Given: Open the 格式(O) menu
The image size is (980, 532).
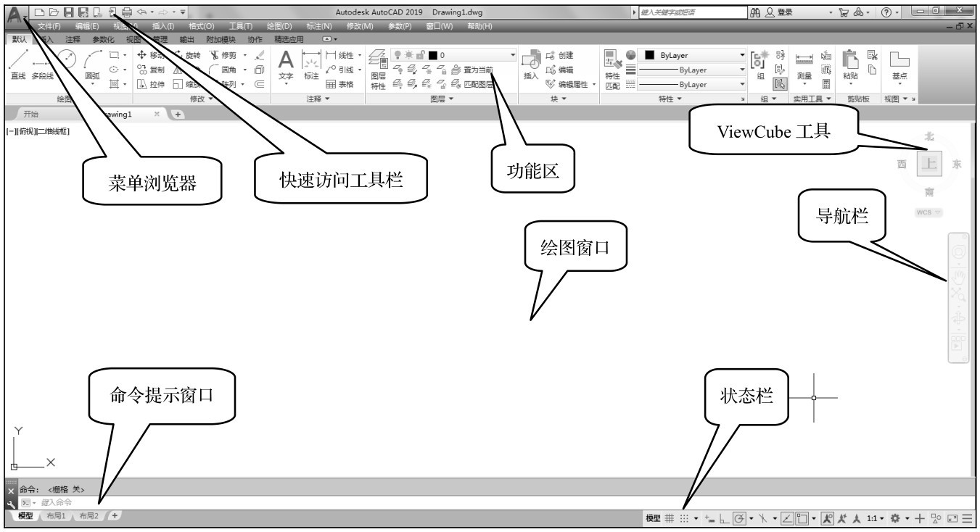Looking at the screenshot, I should click(201, 27).
